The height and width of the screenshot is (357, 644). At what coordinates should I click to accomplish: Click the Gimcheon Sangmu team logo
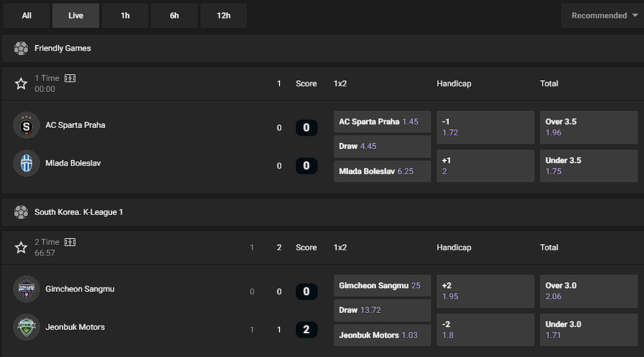coord(27,289)
